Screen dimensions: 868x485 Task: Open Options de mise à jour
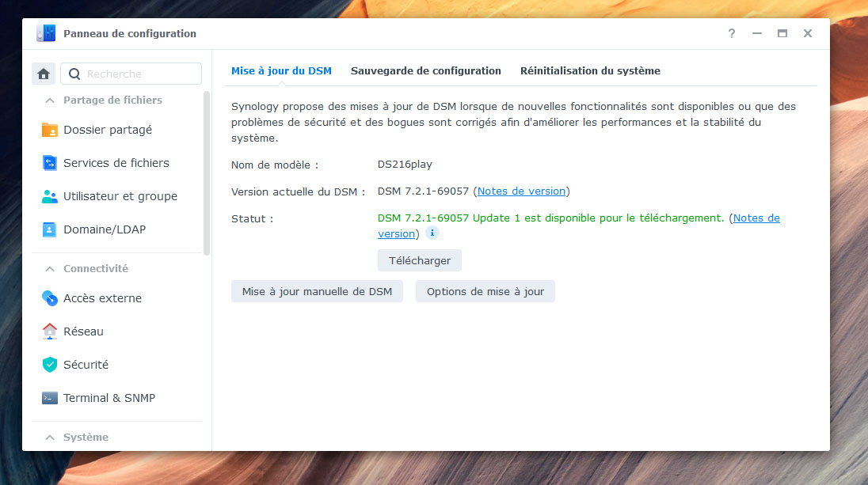(485, 291)
